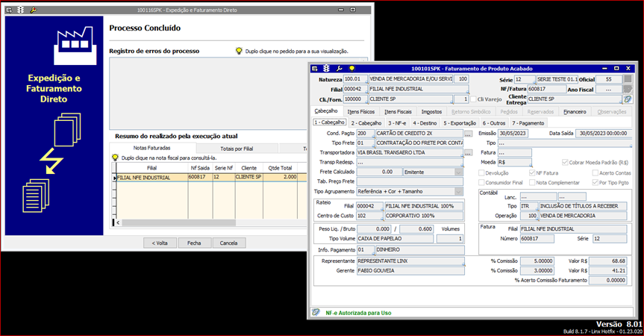The width and height of the screenshot is (644, 336).
Task: Click the Representante field REPRESENTANTE LINX
Action: tap(410, 261)
